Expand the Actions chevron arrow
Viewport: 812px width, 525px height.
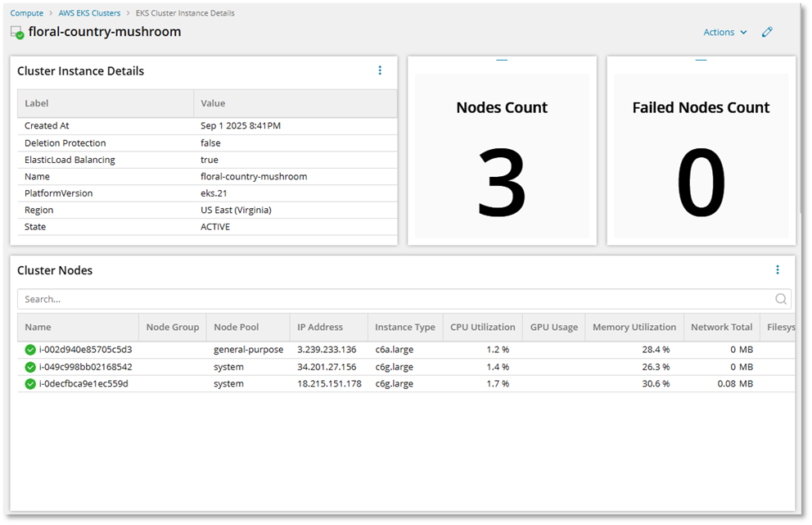click(742, 32)
